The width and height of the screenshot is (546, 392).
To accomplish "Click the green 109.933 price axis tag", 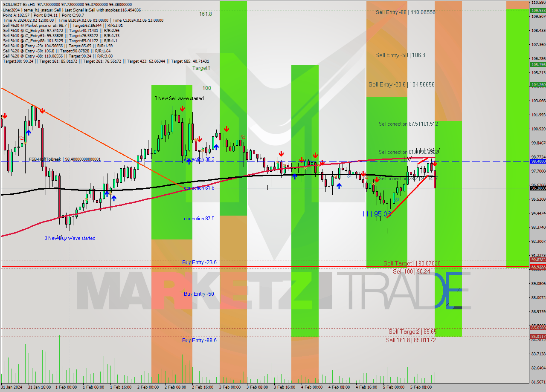I will pos(538,10).
